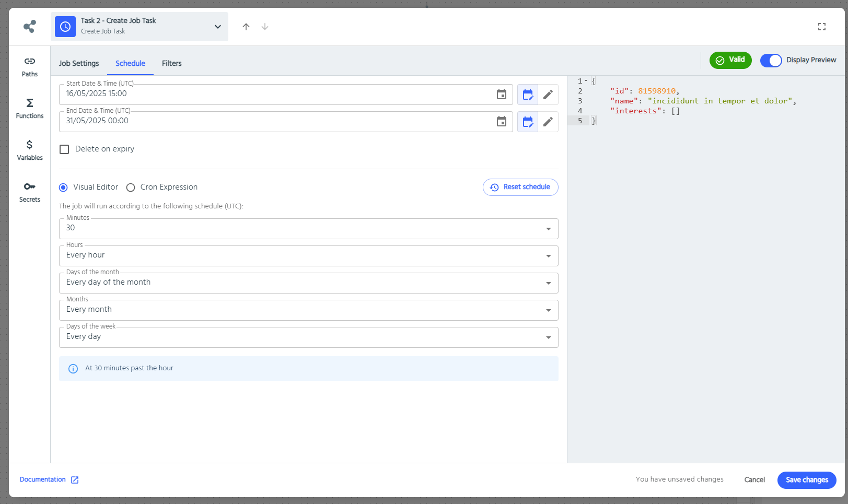Click the workflow share-nodes logo icon
The height and width of the screenshot is (504, 848).
click(x=30, y=26)
